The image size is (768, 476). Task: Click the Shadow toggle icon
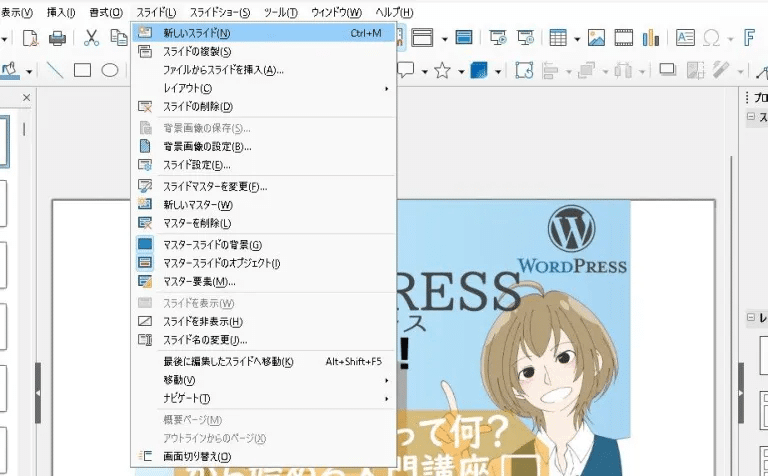tap(667, 71)
